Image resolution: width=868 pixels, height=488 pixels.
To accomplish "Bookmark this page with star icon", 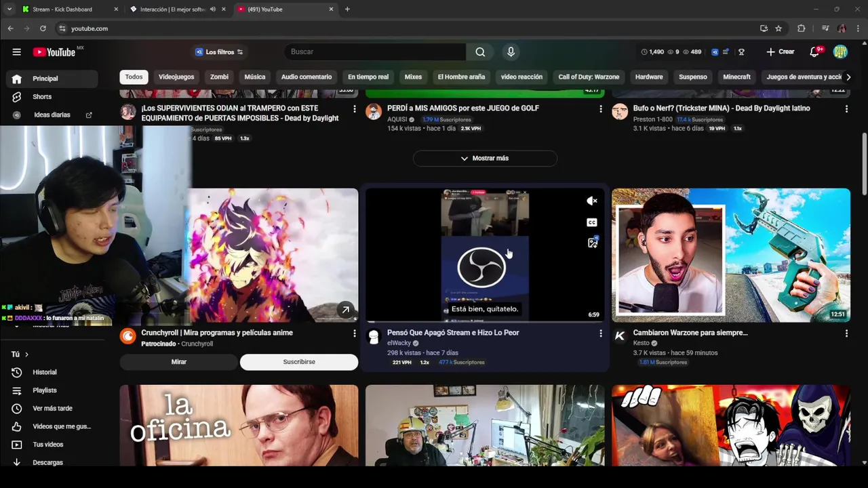I will 778,28.
